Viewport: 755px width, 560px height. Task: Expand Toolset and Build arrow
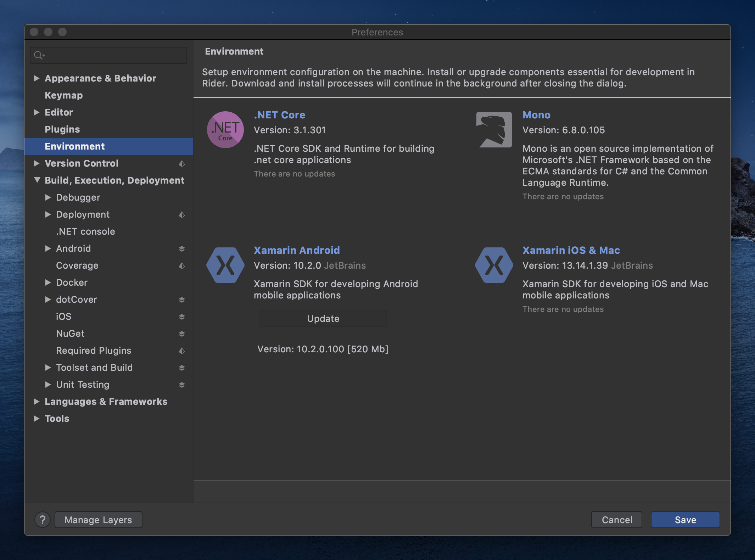[48, 368]
